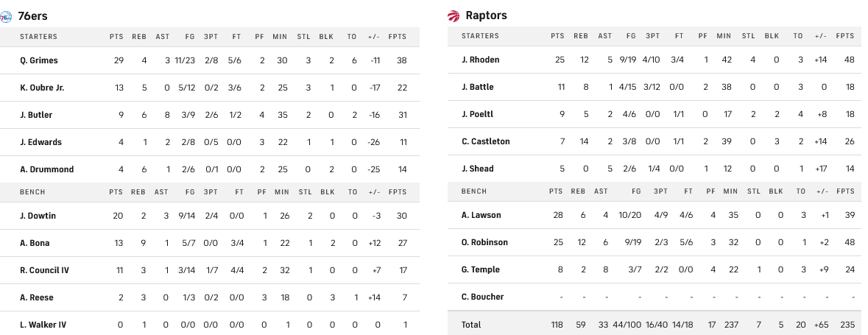Click the Raptors team logo icon
This screenshot has height=335, width=868.
coord(454,15)
